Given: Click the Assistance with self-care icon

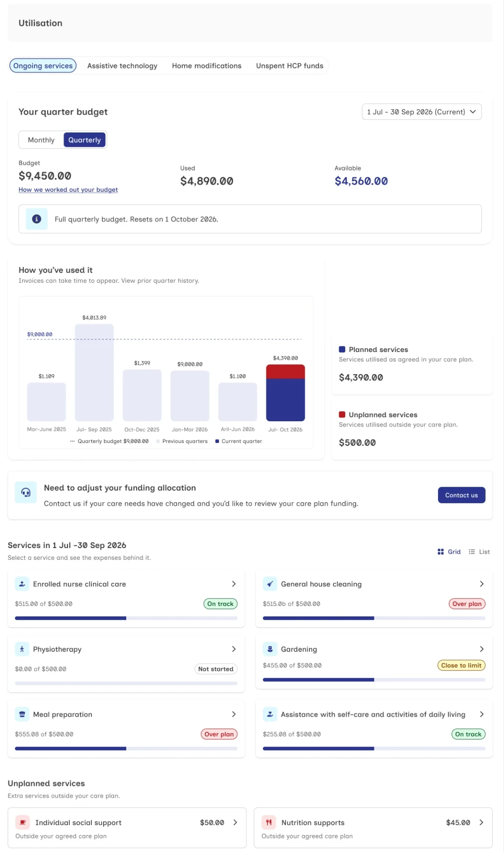Looking at the screenshot, I should tap(270, 714).
